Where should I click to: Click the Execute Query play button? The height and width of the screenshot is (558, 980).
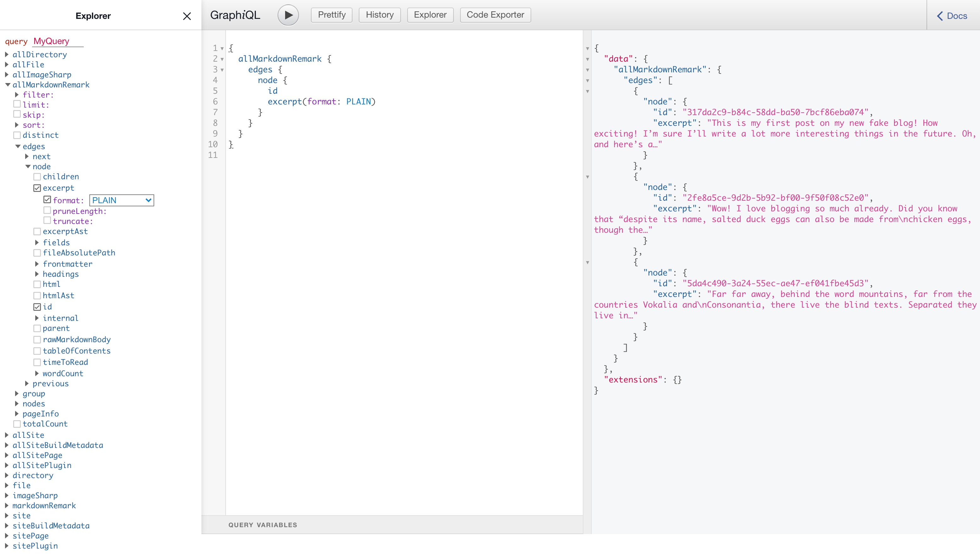coord(288,15)
